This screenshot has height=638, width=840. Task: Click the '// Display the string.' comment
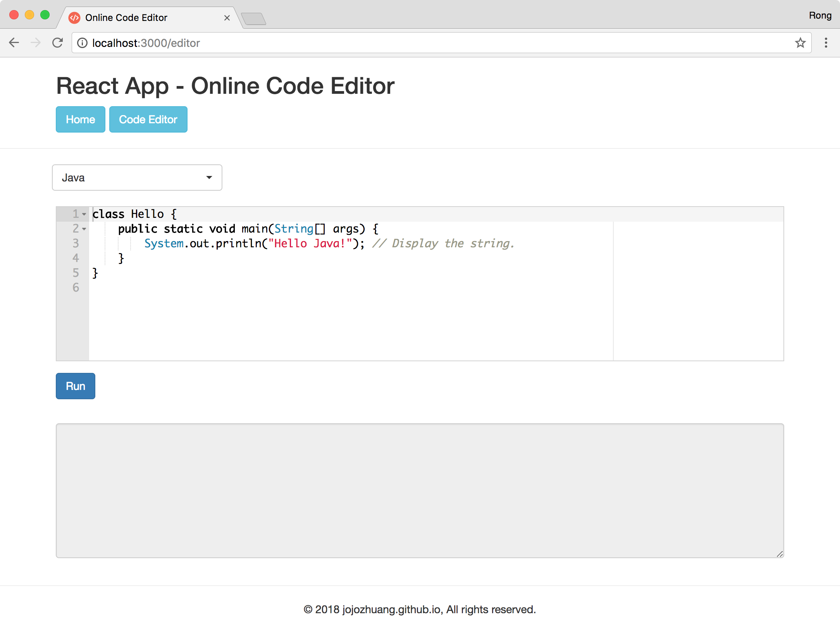pos(443,244)
